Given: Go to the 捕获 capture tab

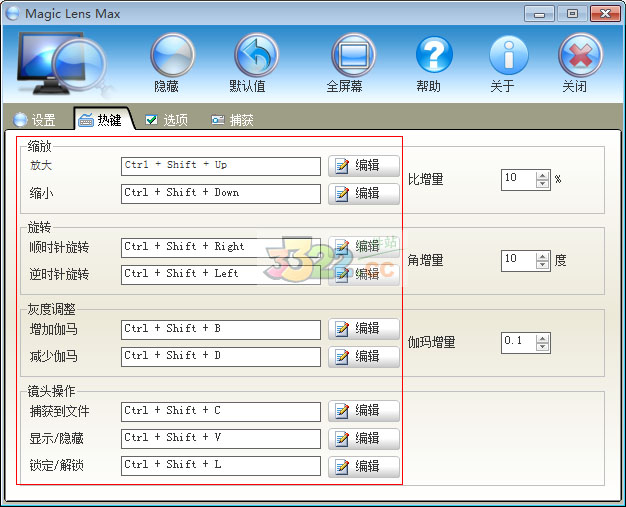Looking at the screenshot, I should point(232,119).
